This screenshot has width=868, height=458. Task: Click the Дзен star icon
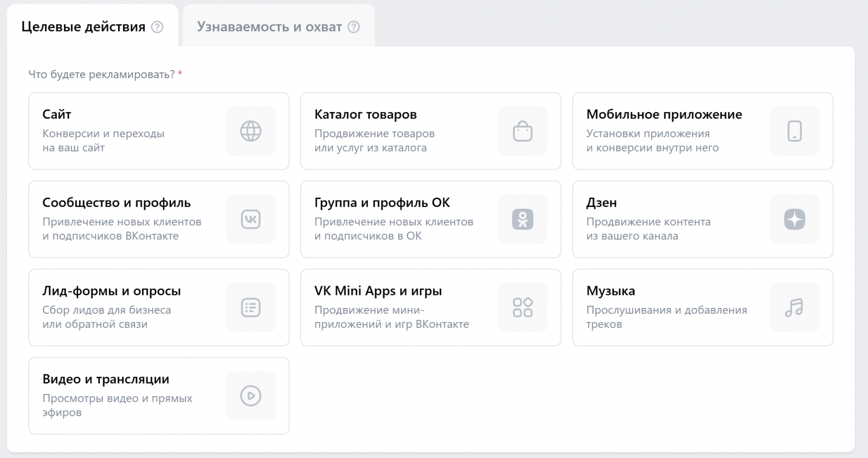(794, 220)
